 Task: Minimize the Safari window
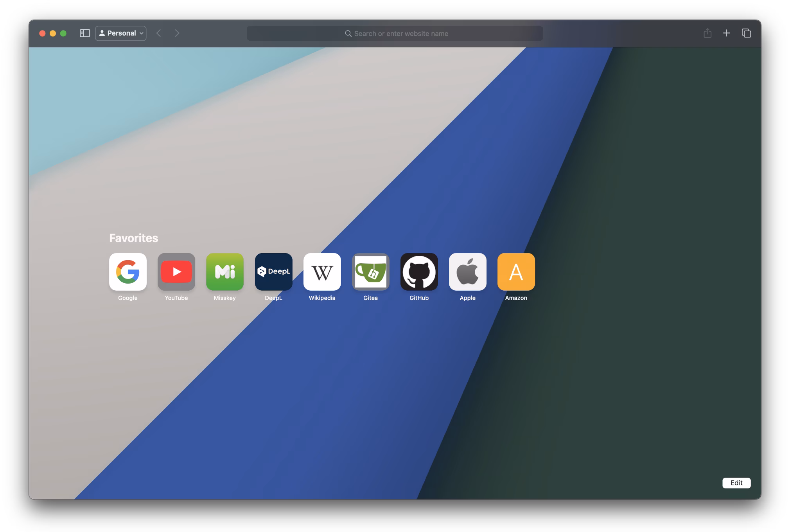coord(53,33)
